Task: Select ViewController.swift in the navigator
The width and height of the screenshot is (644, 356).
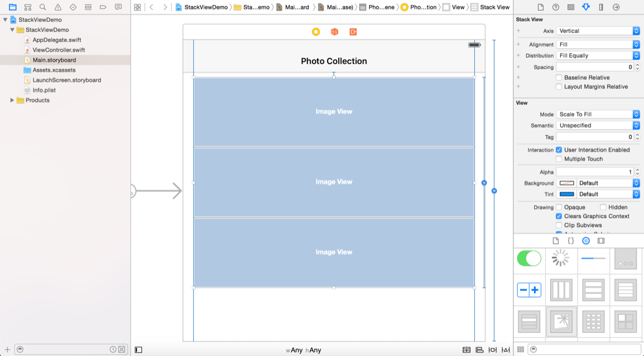Action: click(58, 50)
